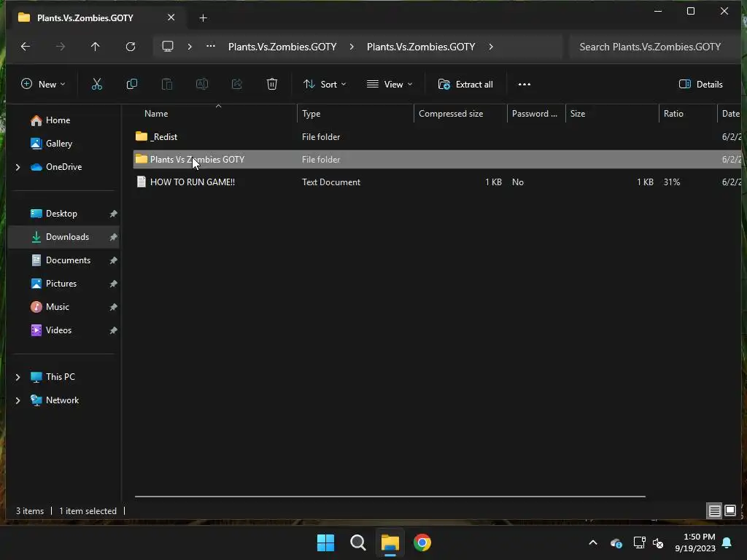Click the Share icon in toolbar
Image resolution: width=747 pixels, height=560 pixels.
pos(237,85)
